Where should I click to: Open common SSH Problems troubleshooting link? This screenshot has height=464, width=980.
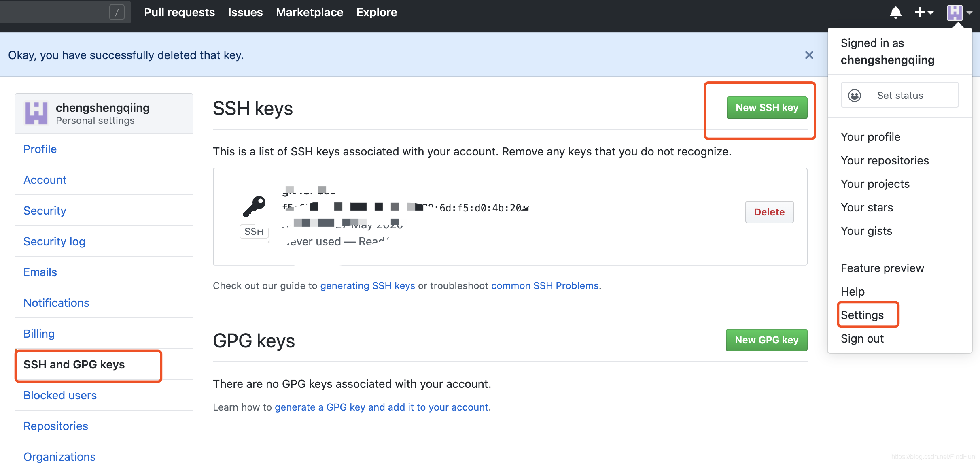pyautogui.click(x=545, y=286)
